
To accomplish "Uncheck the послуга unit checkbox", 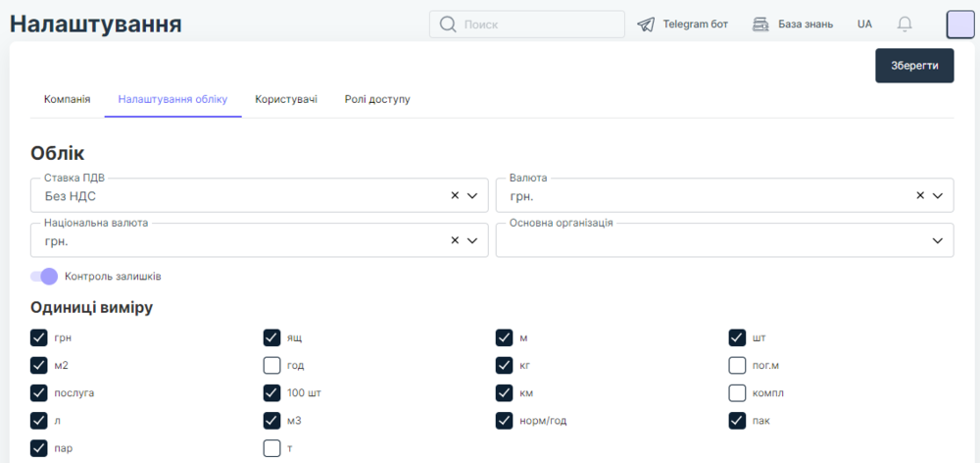I will pos(39,393).
